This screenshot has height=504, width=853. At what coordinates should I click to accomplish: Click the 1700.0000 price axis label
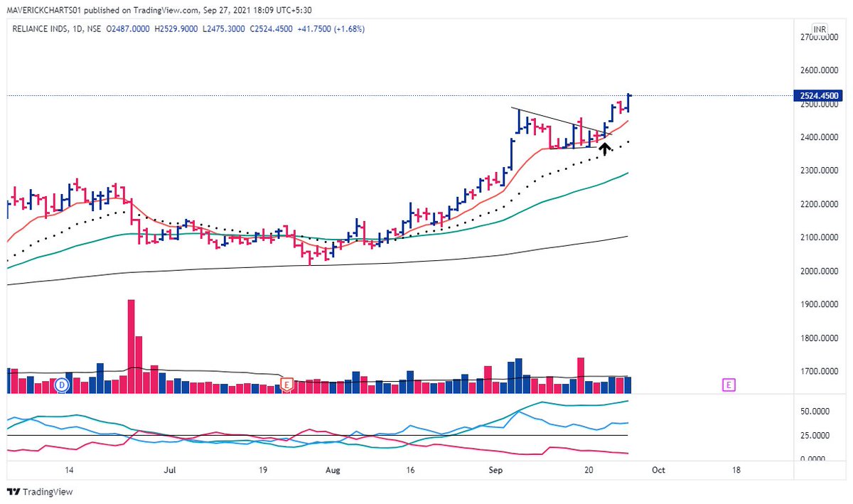pos(821,371)
